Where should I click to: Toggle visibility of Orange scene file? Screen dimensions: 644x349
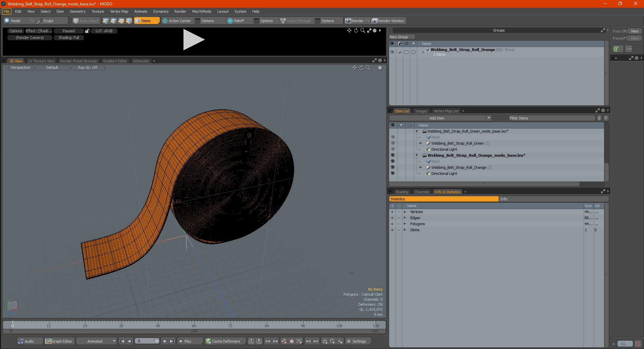tap(392, 155)
